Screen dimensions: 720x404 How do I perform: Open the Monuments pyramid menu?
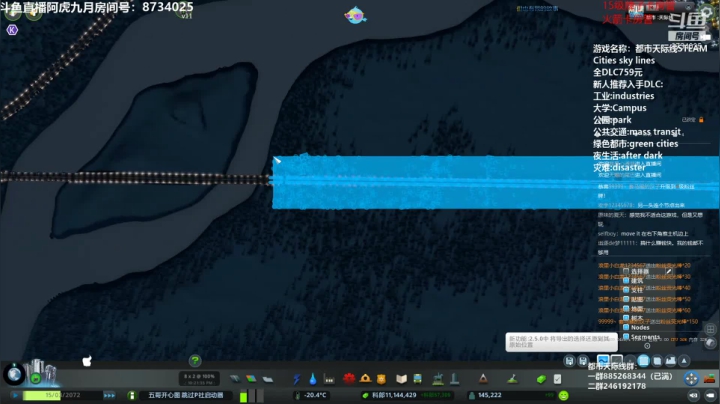tap(483, 379)
